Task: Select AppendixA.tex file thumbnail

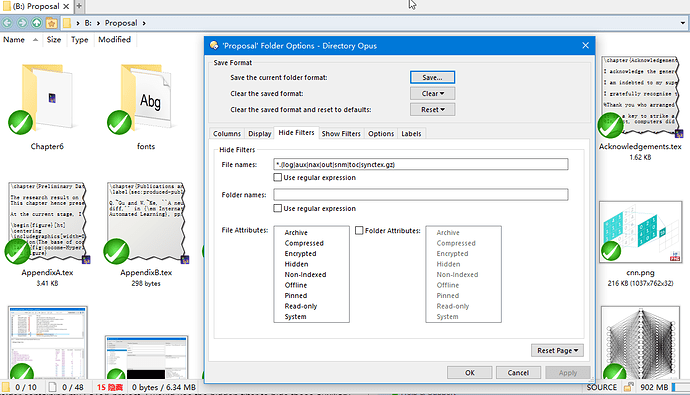Action: coord(47,223)
